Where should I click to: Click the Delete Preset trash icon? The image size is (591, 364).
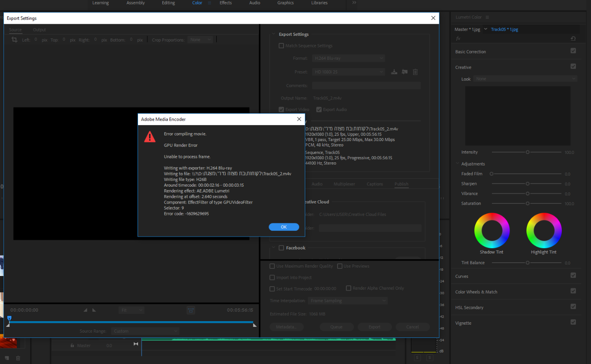click(x=415, y=72)
